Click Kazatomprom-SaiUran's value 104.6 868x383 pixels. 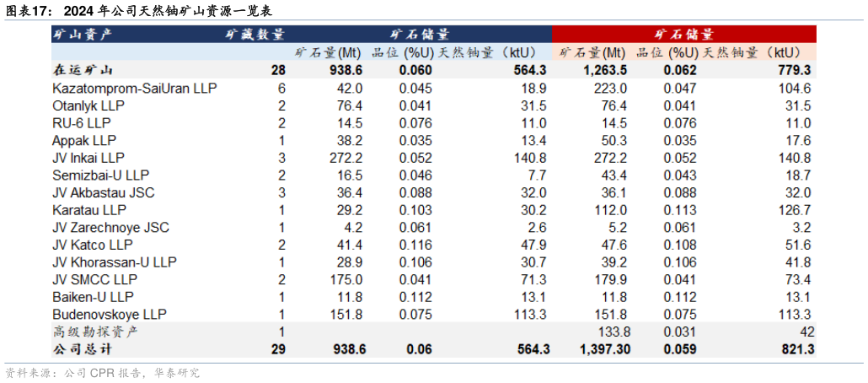(x=795, y=88)
